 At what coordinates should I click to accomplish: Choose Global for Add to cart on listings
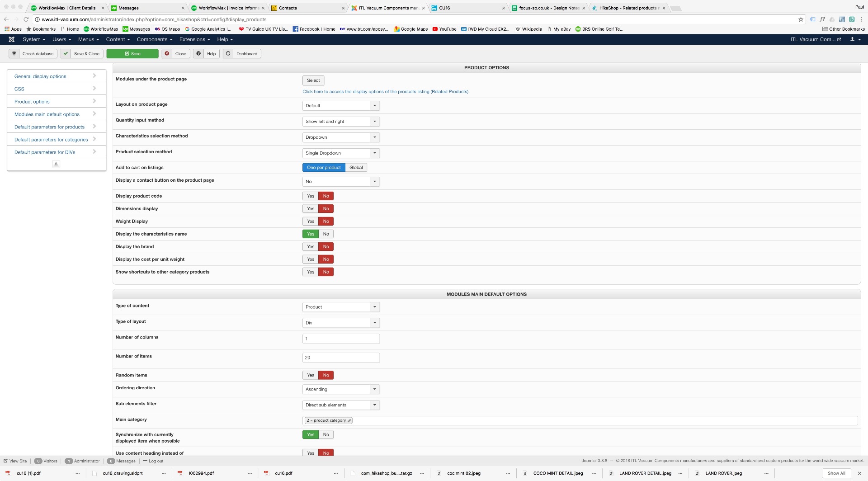pyautogui.click(x=356, y=167)
